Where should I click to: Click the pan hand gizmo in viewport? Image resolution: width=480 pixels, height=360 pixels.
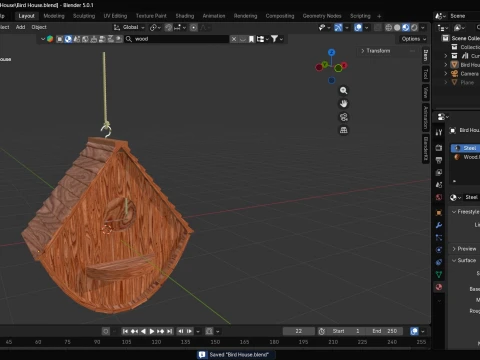(344, 104)
